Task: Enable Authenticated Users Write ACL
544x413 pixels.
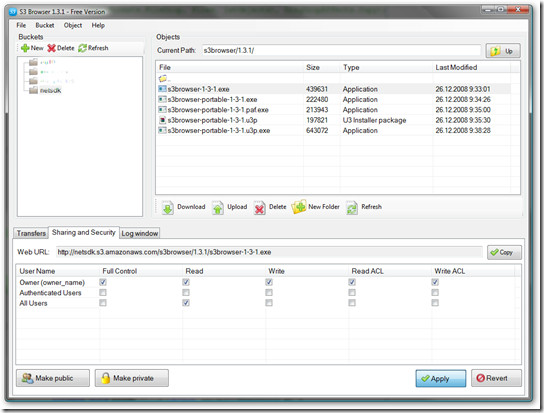Action: (435, 293)
